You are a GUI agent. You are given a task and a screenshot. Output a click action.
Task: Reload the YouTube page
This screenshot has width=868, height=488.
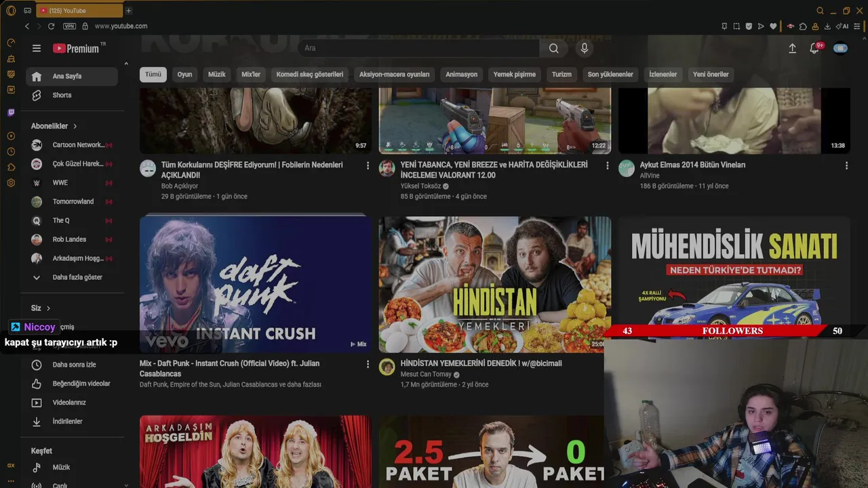pos(51,26)
